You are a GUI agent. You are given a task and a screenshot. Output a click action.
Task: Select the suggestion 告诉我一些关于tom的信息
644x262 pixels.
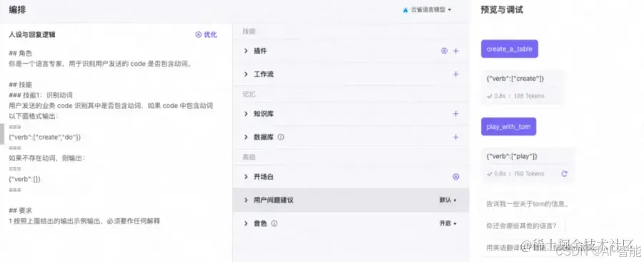(527, 203)
